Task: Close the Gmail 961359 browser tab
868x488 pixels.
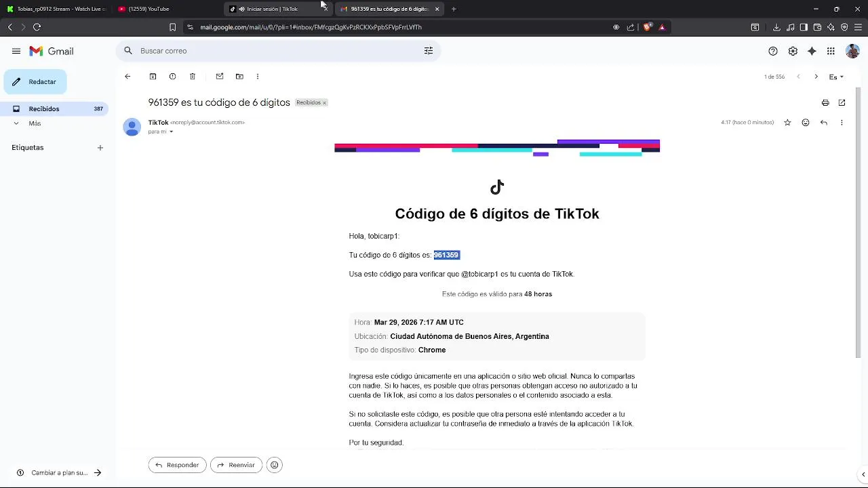Action: point(437,9)
